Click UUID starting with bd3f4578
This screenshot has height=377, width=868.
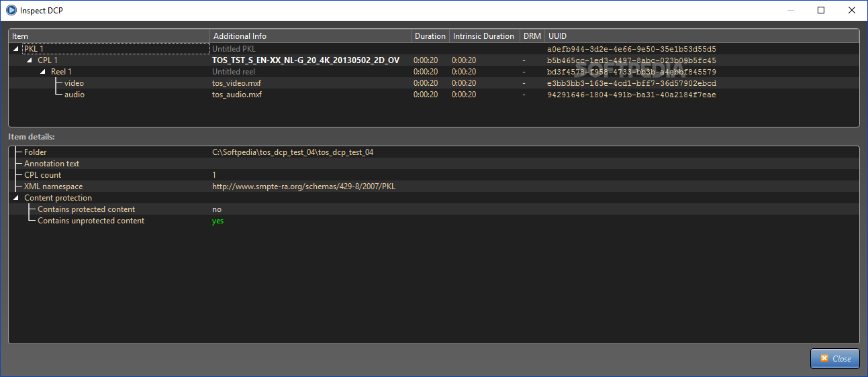pyautogui.click(x=632, y=72)
